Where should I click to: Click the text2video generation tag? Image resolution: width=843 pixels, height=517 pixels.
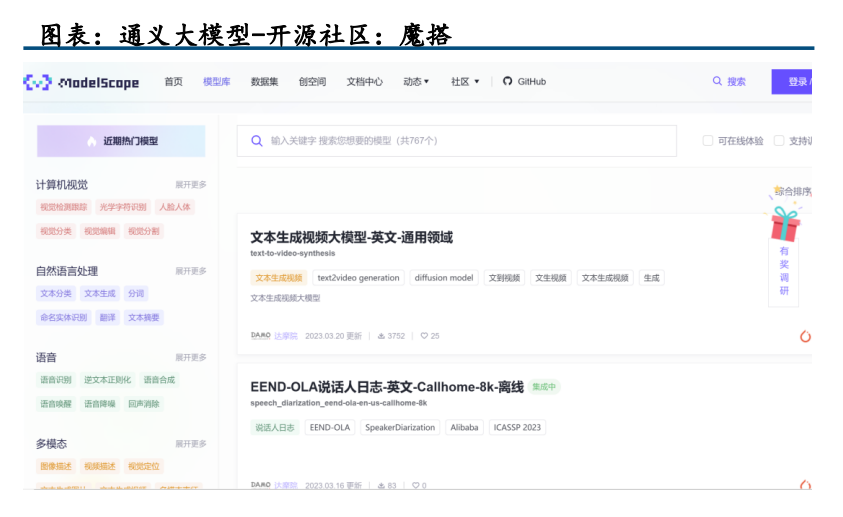pos(359,278)
